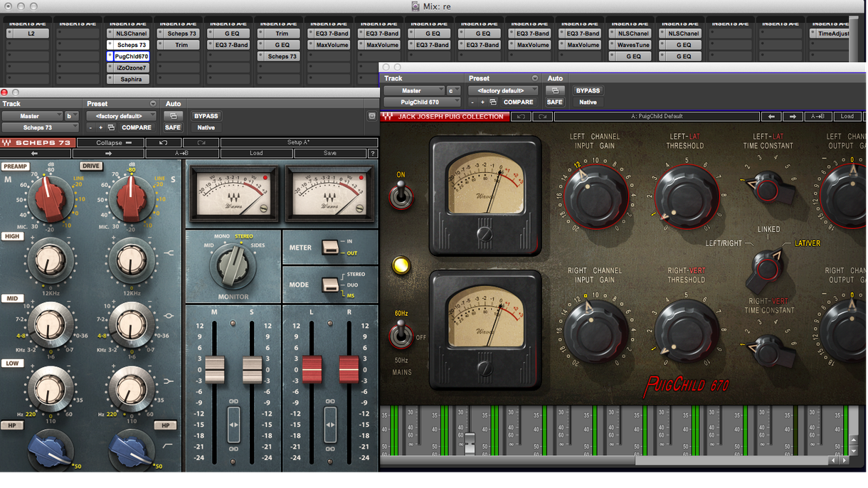Toggle the DRIVE button on Scheps 73

pyautogui.click(x=91, y=166)
